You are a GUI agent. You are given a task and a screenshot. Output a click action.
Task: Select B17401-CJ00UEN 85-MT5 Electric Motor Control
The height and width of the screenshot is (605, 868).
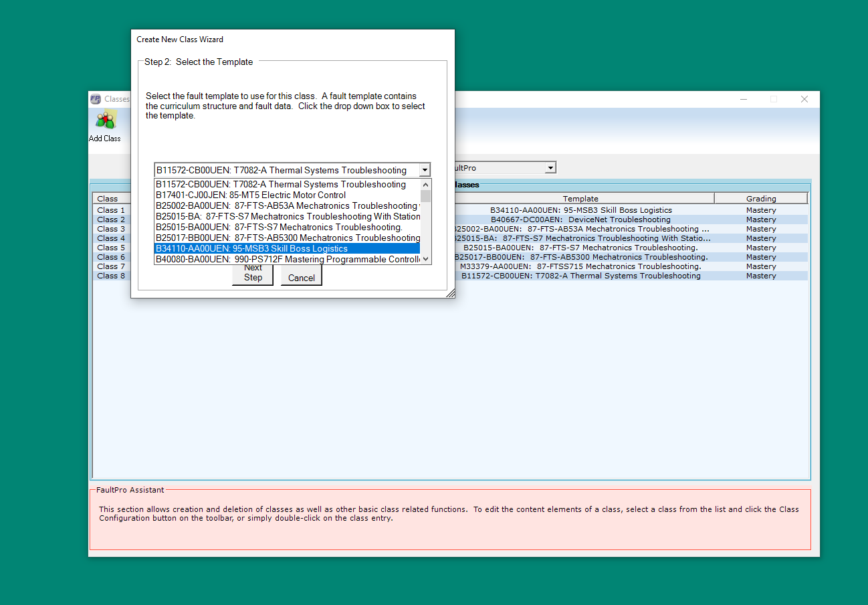pyautogui.click(x=287, y=195)
